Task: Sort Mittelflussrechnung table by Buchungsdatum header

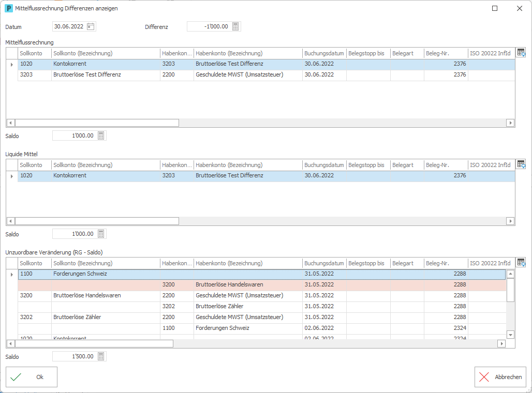Action: tap(324, 53)
